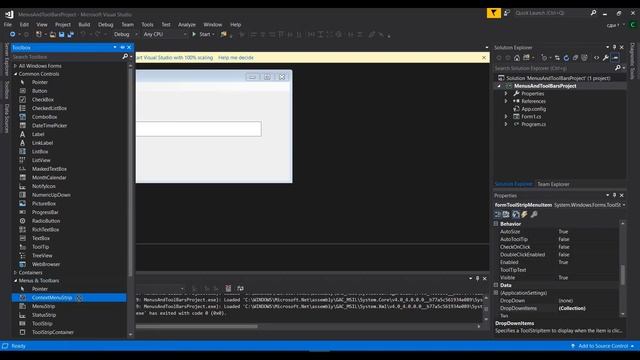
Task: Click the Quick Launch search box
Action: [552, 13]
